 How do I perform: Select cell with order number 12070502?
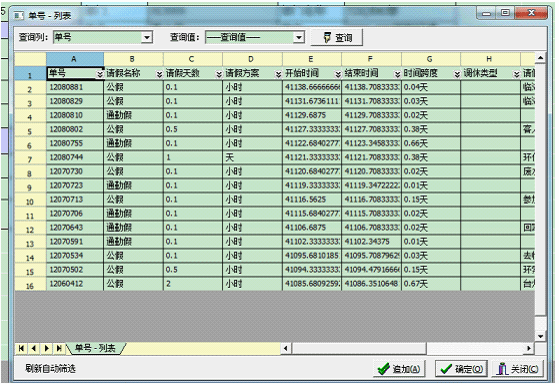point(75,270)
